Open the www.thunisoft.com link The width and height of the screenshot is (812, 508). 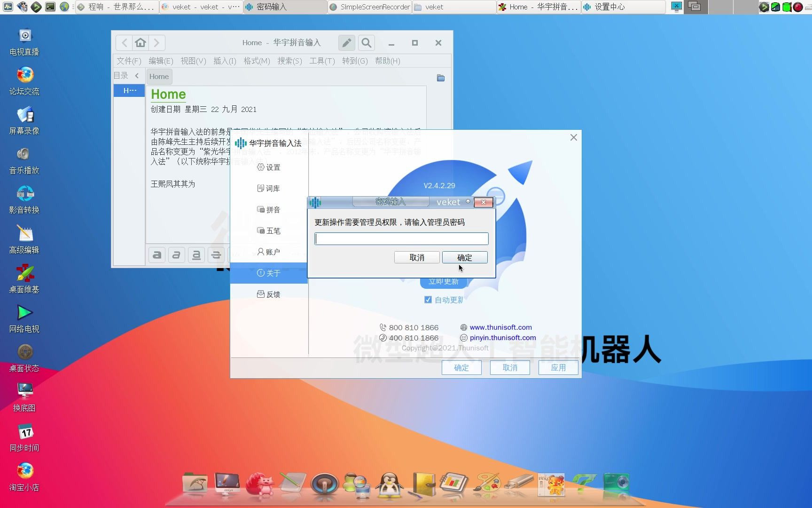500,327
